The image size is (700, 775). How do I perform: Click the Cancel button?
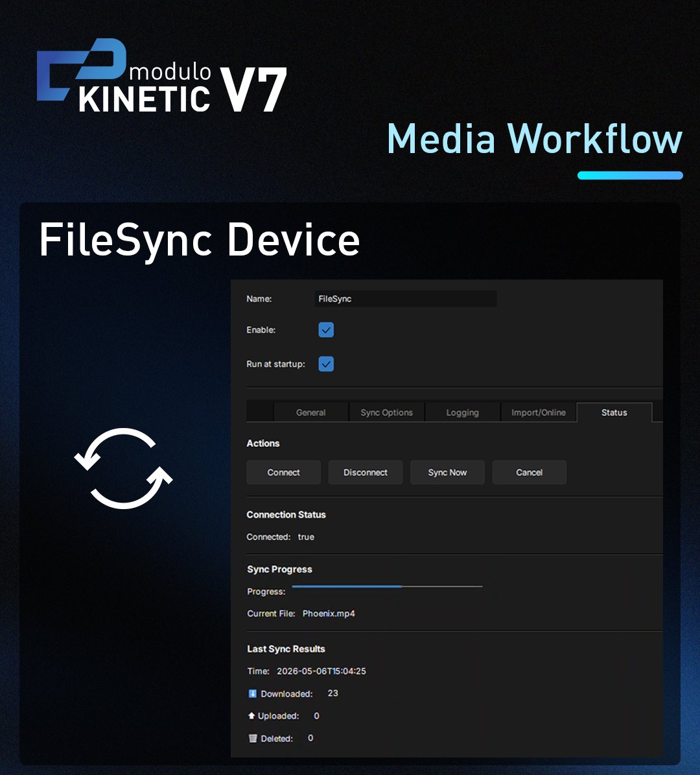pyautogui.click(x=530, y=473)
